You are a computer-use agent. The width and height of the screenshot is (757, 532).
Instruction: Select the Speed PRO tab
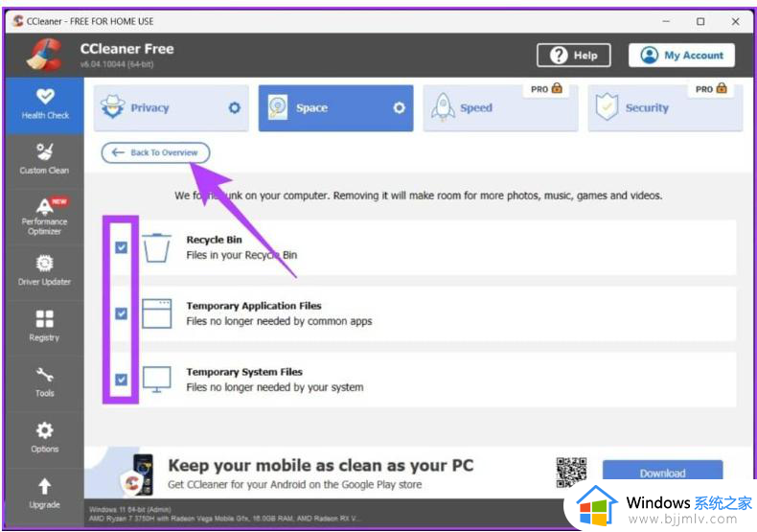click(x=500, y=107)
